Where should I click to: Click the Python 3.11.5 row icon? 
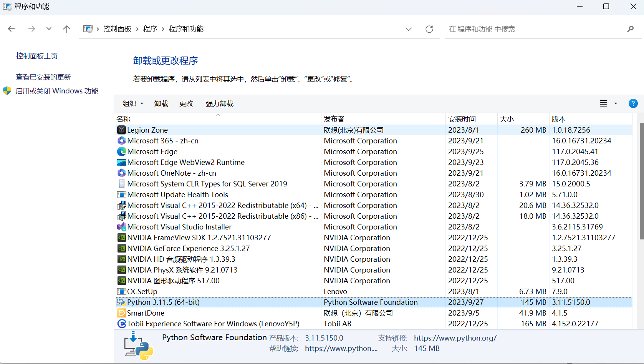(121, 302)
